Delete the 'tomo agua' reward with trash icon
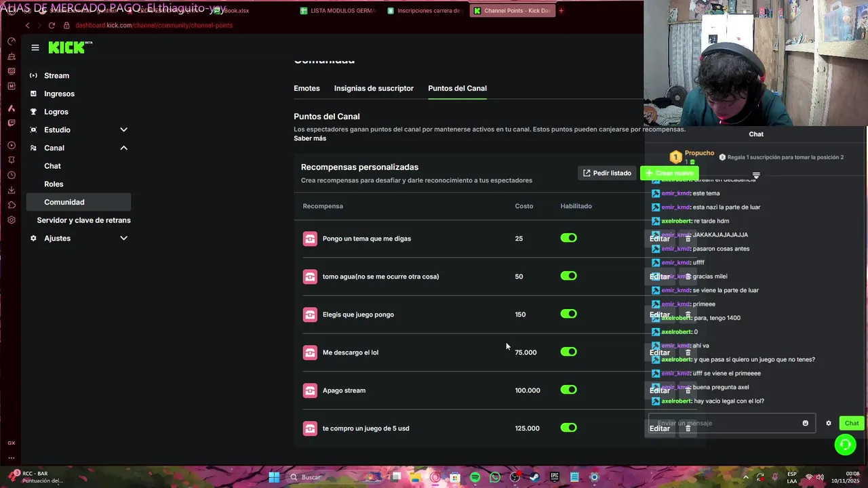868x488 pixels. [688, 277]
